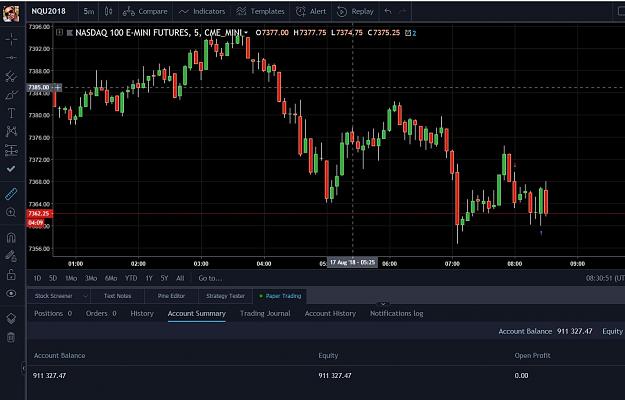625x400 pixels.
Task: Collapse the left drawing toolbar arrow
Action: (24, 368)
